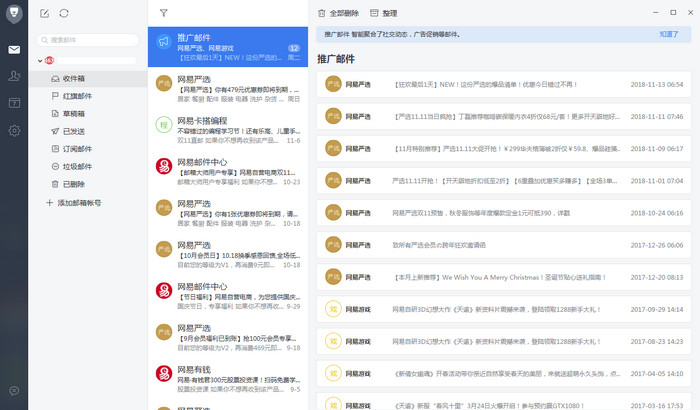The image size is (700, 410).
Task: Open the 严选11.11当日疯抢 email from 2018-11-11
Action: [x=504, y=117]
